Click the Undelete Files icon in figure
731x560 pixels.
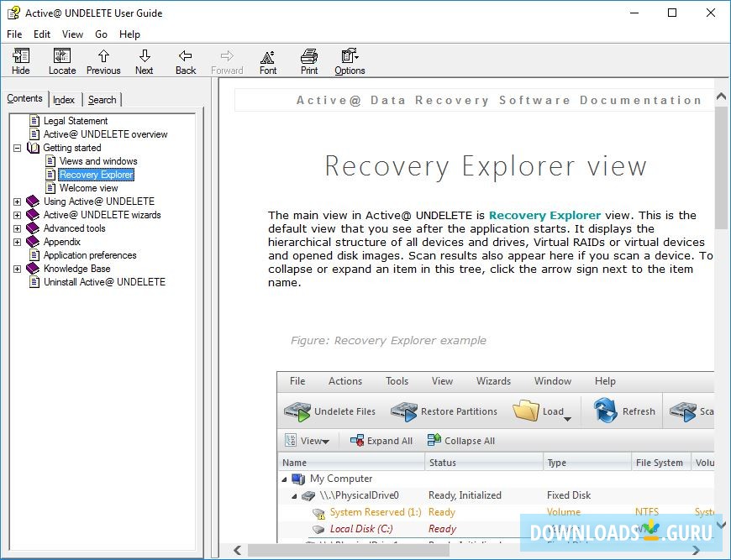(297, 411)
